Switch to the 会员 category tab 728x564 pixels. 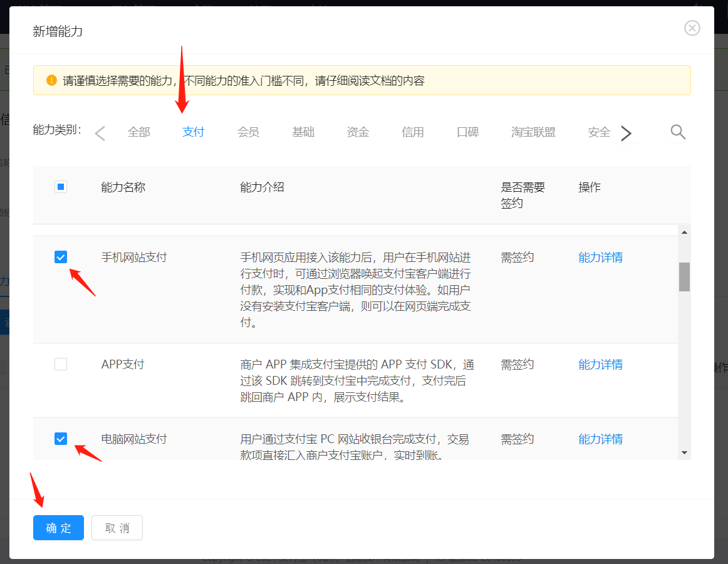248,132
